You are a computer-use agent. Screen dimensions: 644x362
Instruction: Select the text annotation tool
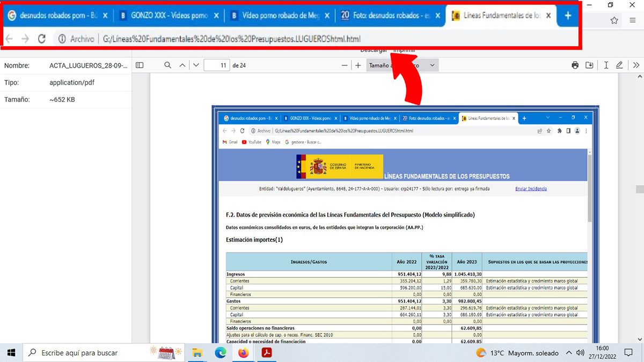(606, 65)
